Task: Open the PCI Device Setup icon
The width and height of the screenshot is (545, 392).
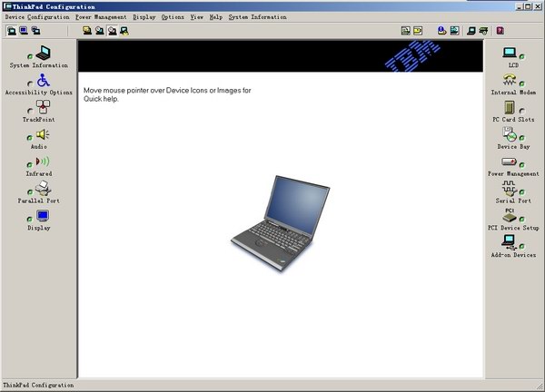Action: (x=510, y=215)
